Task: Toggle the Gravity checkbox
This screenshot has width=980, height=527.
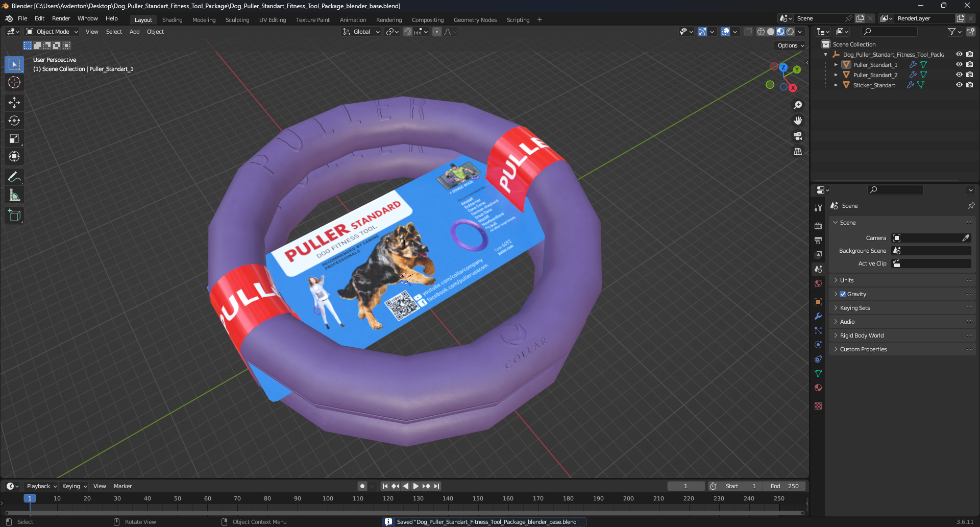Action: (843, 294)
